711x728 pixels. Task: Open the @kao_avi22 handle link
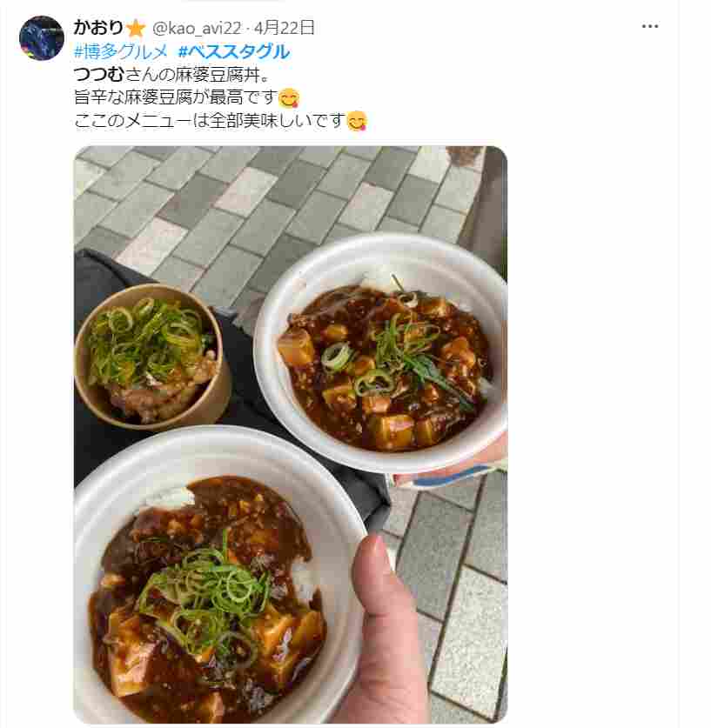(197, 29)
